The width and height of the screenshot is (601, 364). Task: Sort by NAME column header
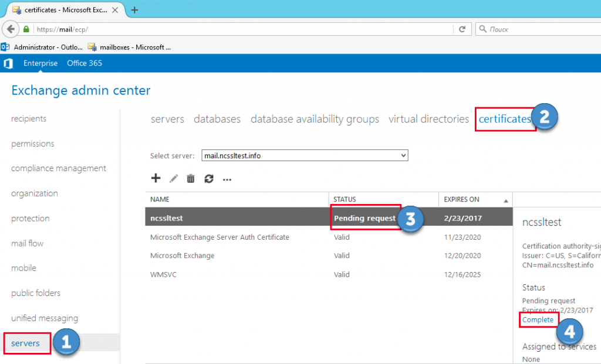[x=160, y=199]
